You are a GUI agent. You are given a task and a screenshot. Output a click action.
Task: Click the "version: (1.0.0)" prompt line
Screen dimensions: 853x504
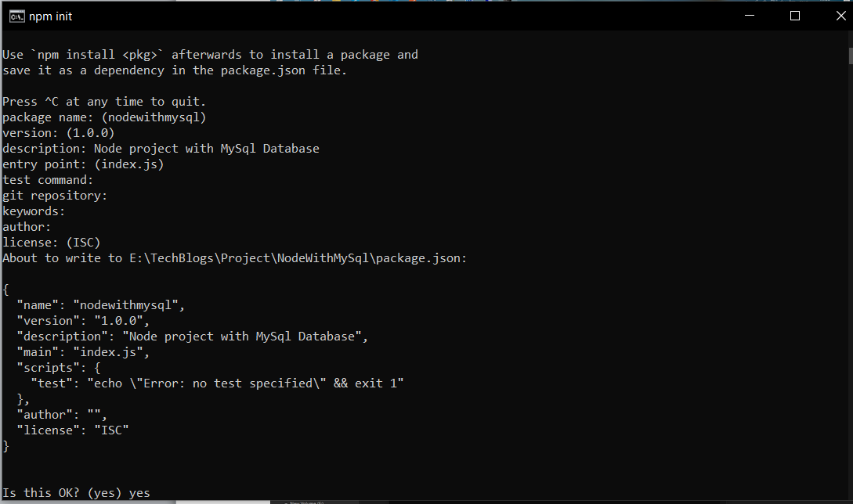pos(58,133)
